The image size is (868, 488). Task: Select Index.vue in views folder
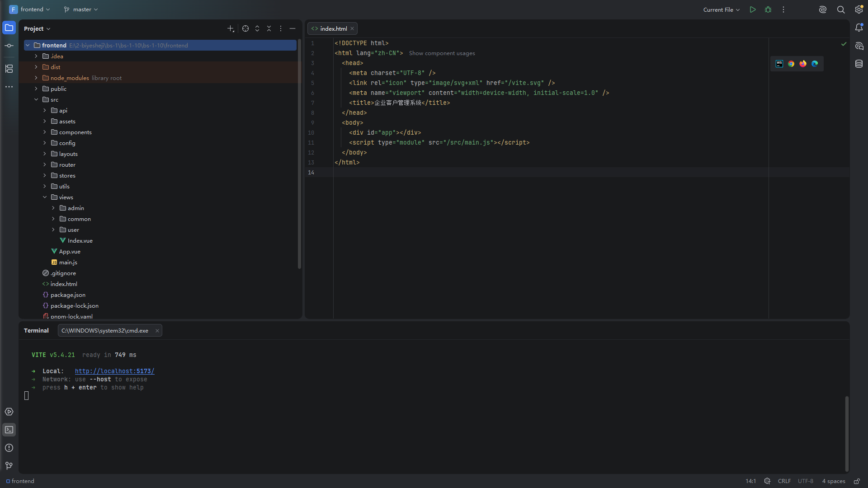80,240
